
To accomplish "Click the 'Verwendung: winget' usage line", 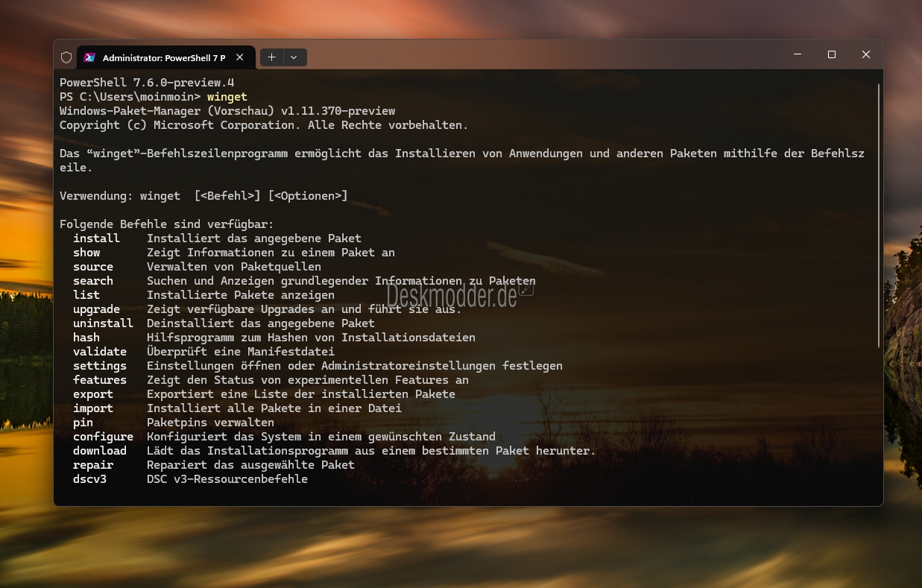I will (x=203, y=196).
